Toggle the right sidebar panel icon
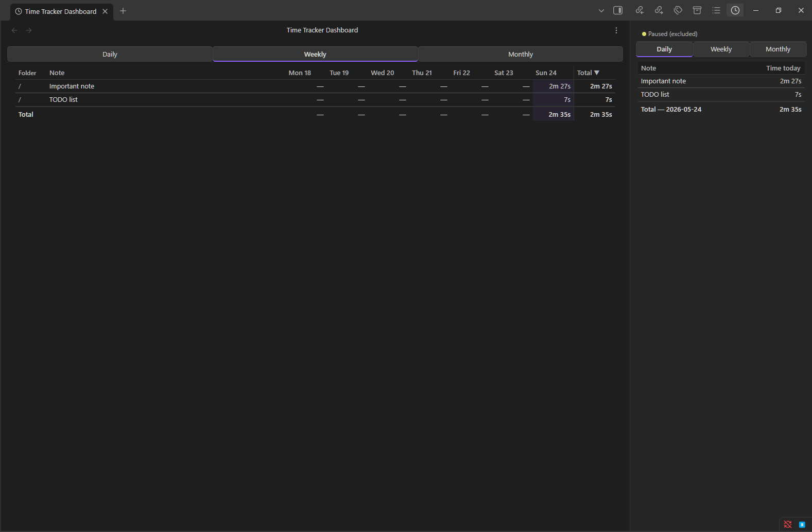The width and height of the screenshot is (812, 532). [x=618, y=10]
